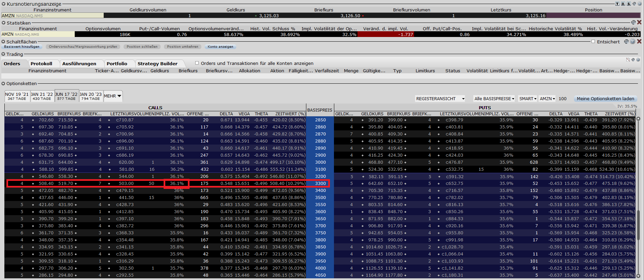Click the AMZN Briefkurs value 3,126.50
644x280 pixels.
click(350, 15)
